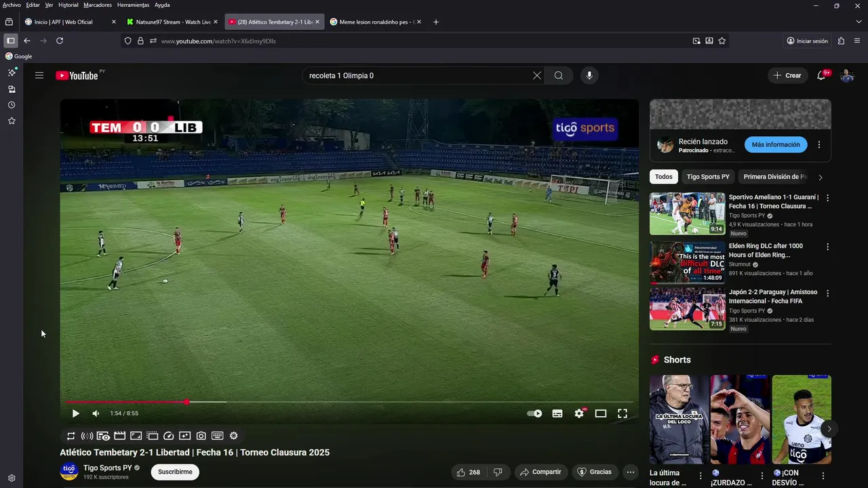868x488 pixels.
Task: Click the Suscribirme button
Action: (175, 472)
